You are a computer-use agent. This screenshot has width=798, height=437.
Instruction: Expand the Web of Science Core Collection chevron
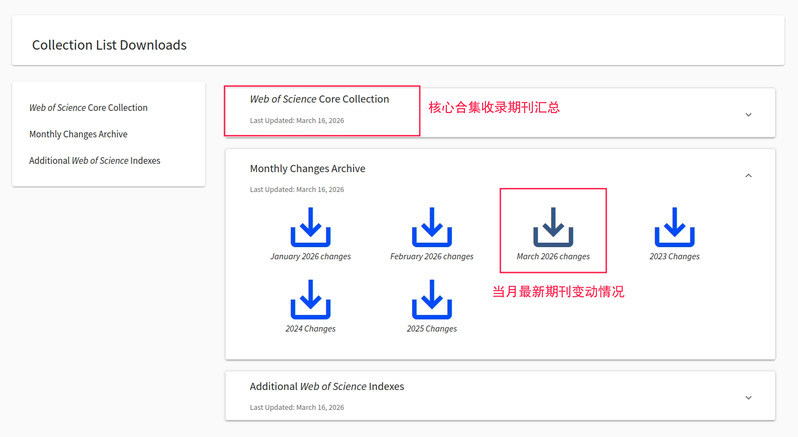click(x=748, y=114)
